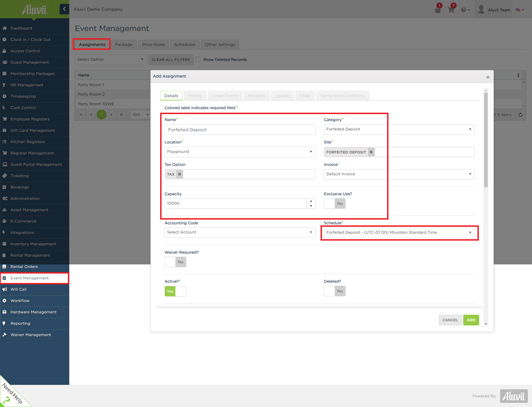Open Membership Packages in sidebar

(x=35, y=74)
